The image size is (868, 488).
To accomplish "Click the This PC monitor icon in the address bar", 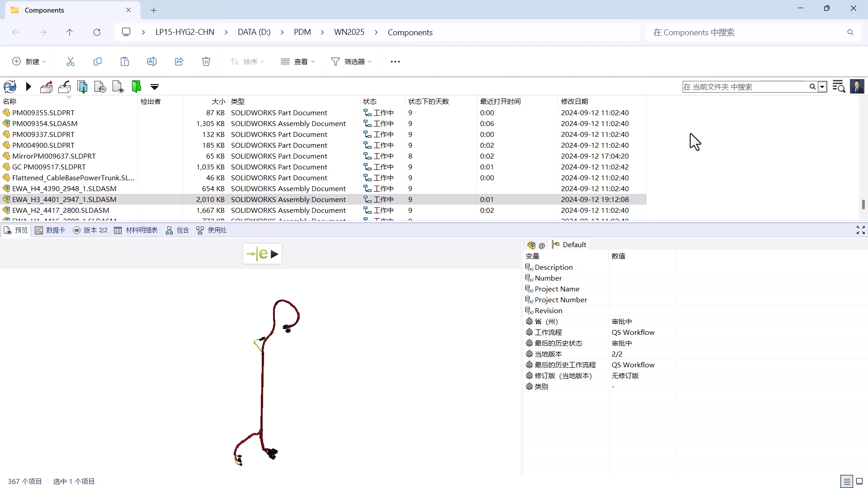I will (126, 32).
